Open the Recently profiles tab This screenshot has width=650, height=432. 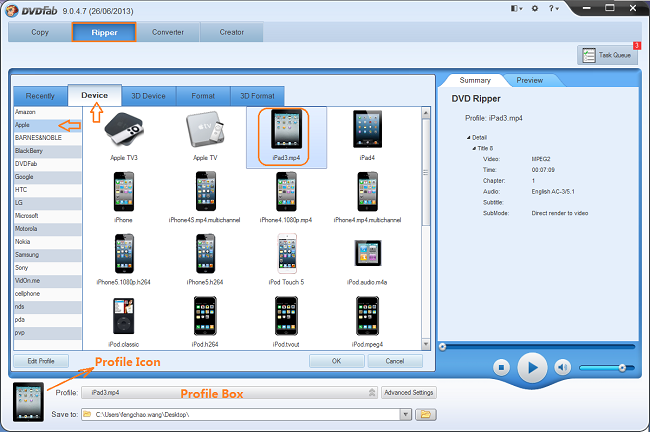[x=40, y=96]
